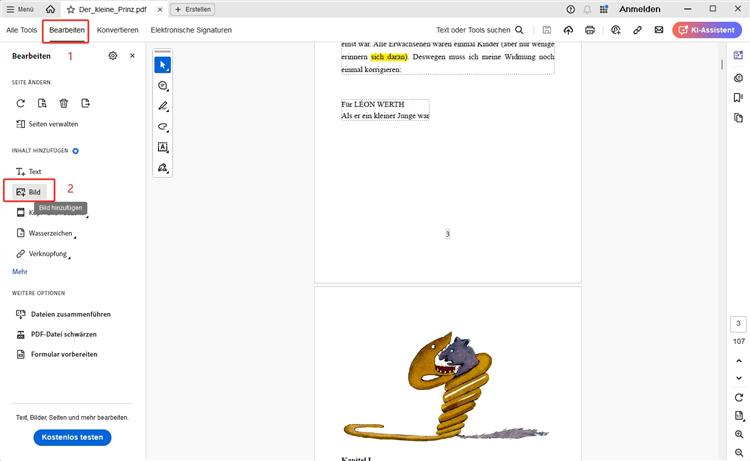Delete the page with the trash icon
Viewport: 750px width, 461px height.
click(x=64, y=103)
